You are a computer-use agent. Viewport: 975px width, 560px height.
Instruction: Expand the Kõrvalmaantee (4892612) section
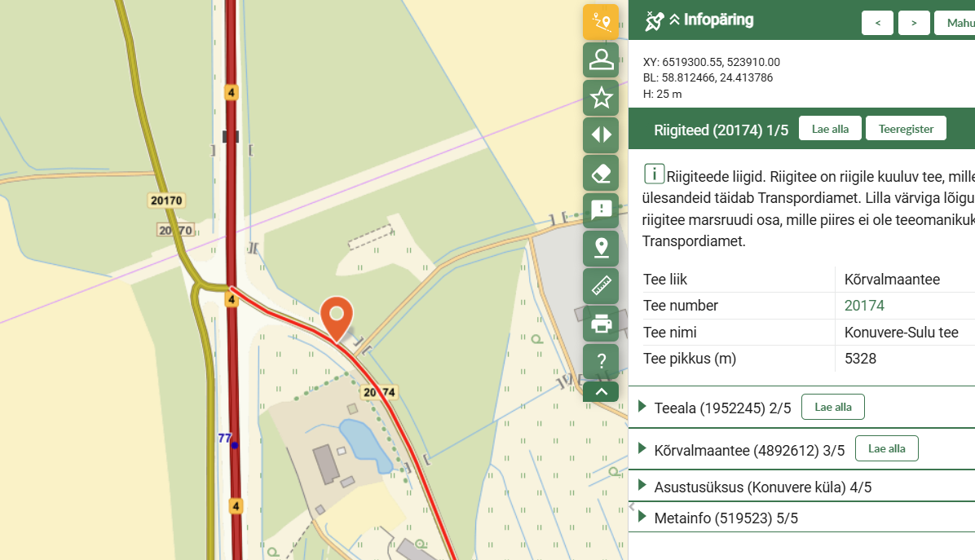tap(642, 448)
